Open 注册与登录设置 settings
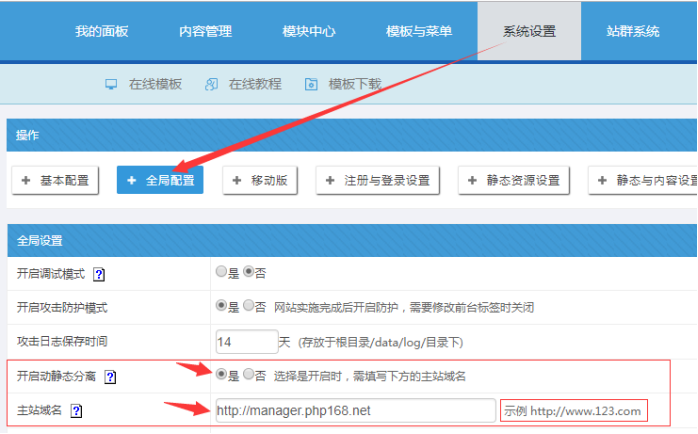Viewport: 698px width, 434px height. [377, 180]
